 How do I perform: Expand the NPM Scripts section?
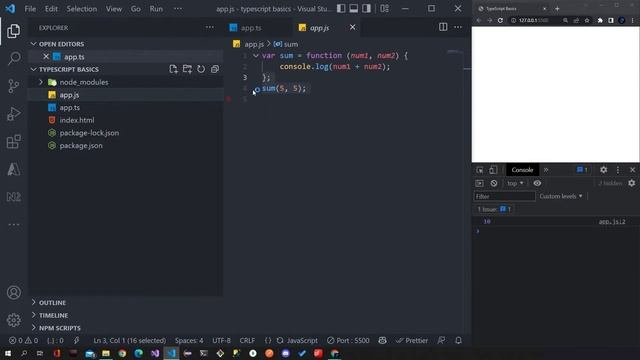click(x=33, y=328)
